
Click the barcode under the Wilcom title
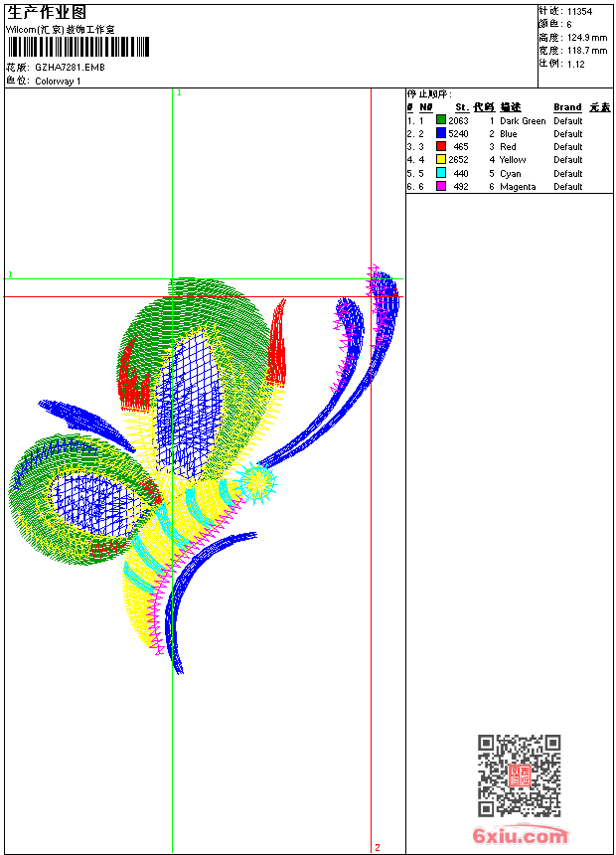tap(78, 47)
